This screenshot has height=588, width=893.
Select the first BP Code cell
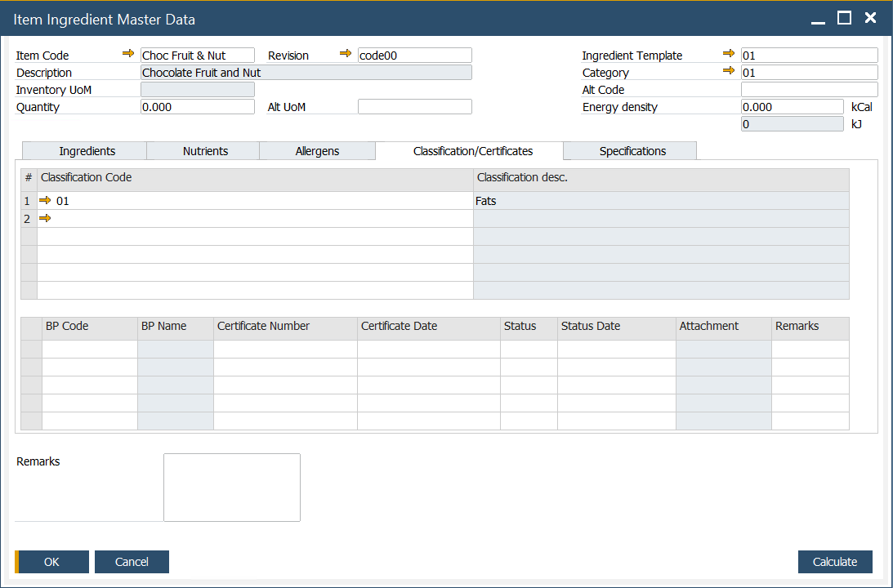[90, 350]
